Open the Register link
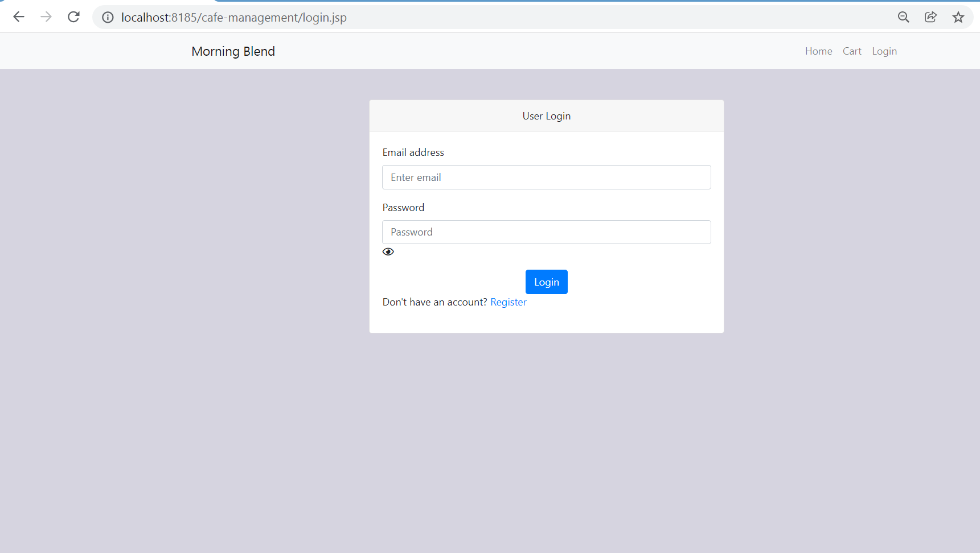 click(x=509, y=302)
